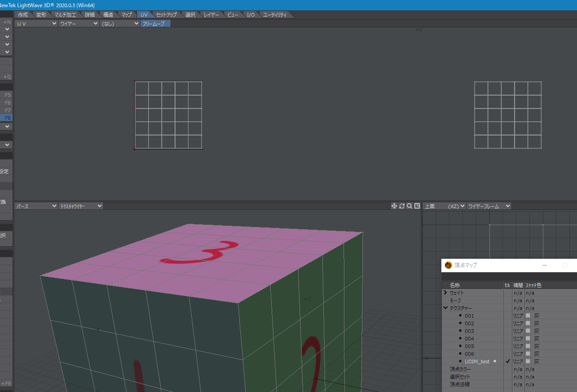
Task: Select the 頂点カラー row
Action: click(509, 369)
